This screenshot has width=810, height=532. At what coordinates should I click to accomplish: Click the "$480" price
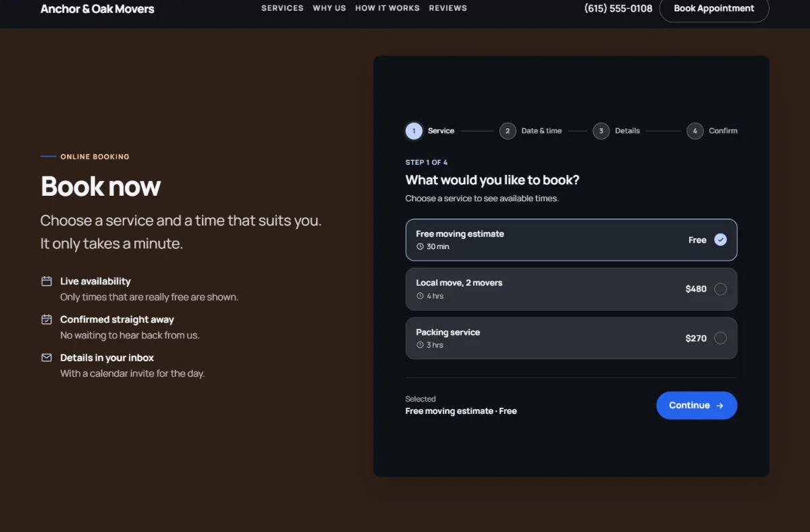[696, 289]
